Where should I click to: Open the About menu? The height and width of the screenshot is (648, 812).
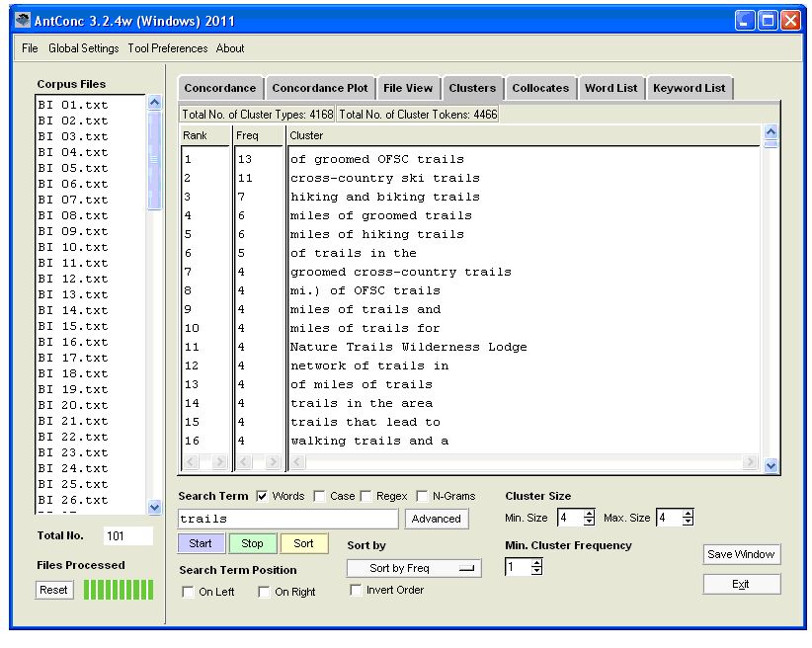point(230,48)
